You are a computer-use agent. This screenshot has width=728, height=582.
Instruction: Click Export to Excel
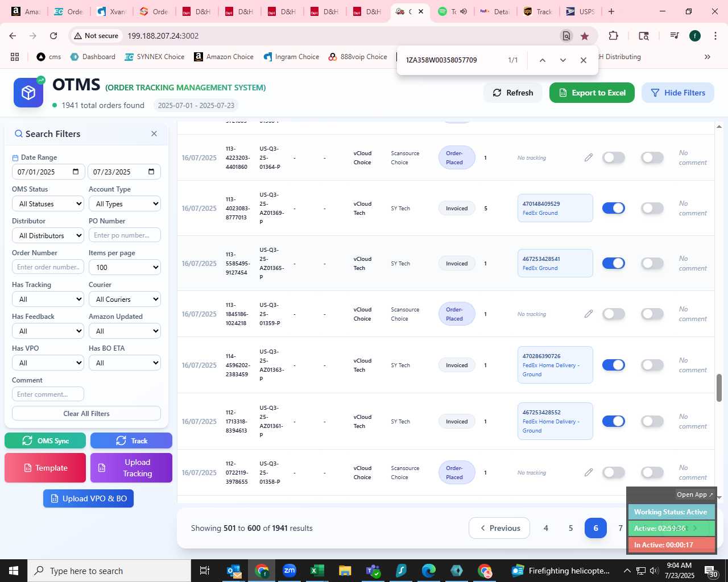pos(592,93)
